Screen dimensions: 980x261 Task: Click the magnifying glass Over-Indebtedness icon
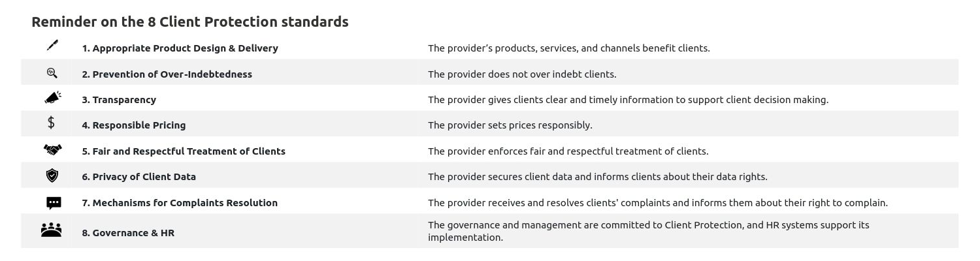(52, 73)
